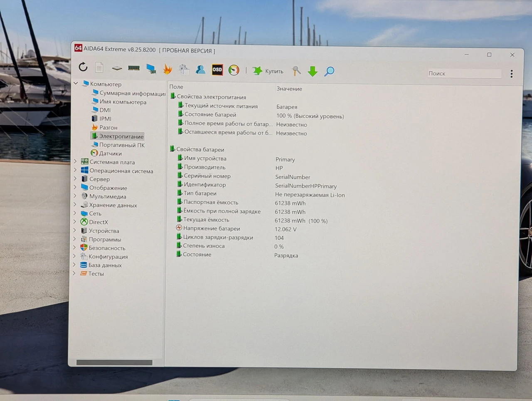Click the Поле column header
Viewport: 532px width, 401px height.
176,87
